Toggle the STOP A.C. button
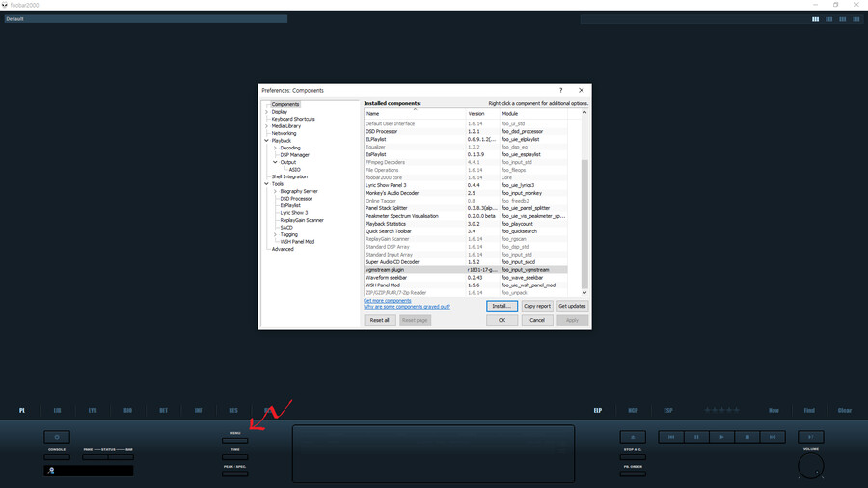The height and width of the screenshot is (488, 868). pos(633,457)
